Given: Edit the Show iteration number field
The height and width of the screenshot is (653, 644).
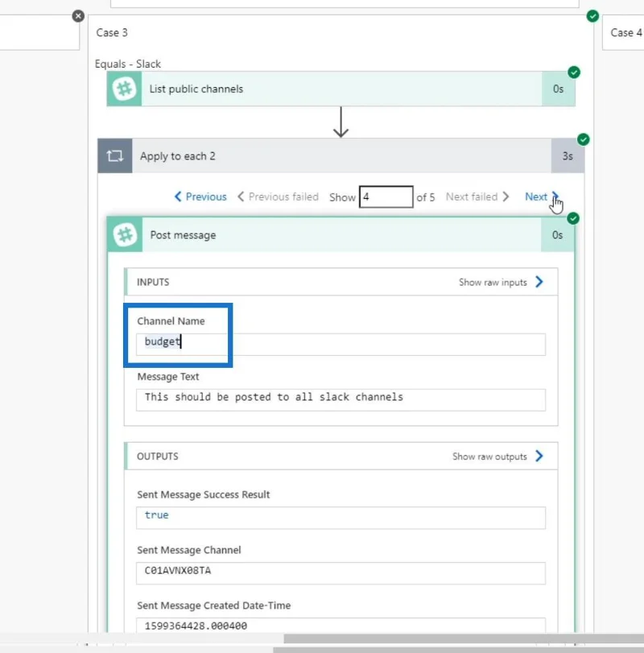Looking at the screenshot, I should coord(386,196).
